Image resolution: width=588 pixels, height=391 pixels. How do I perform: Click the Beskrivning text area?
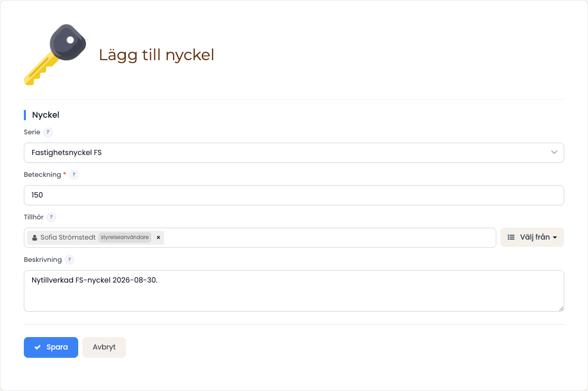[294, 291]
